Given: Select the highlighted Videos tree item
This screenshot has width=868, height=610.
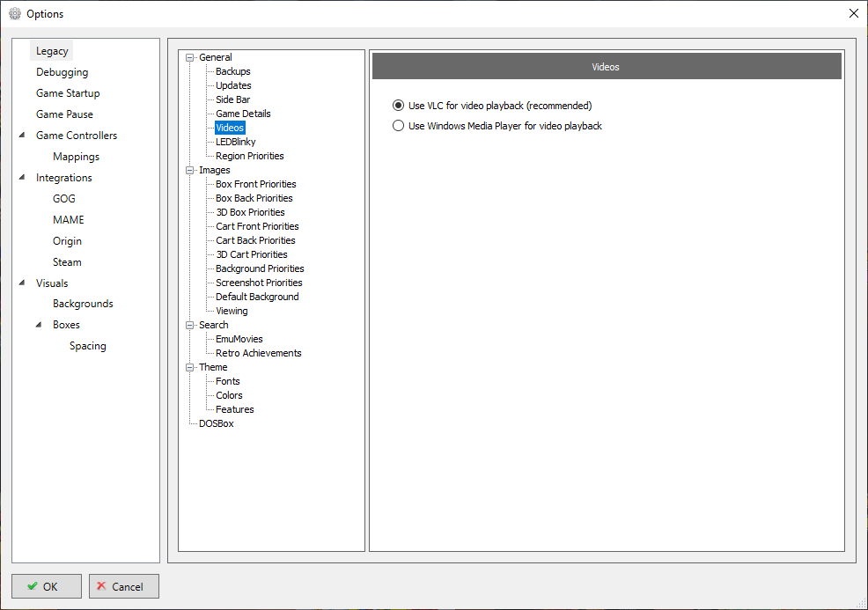Looking at the screenshot, I should [x=230, y=128].
